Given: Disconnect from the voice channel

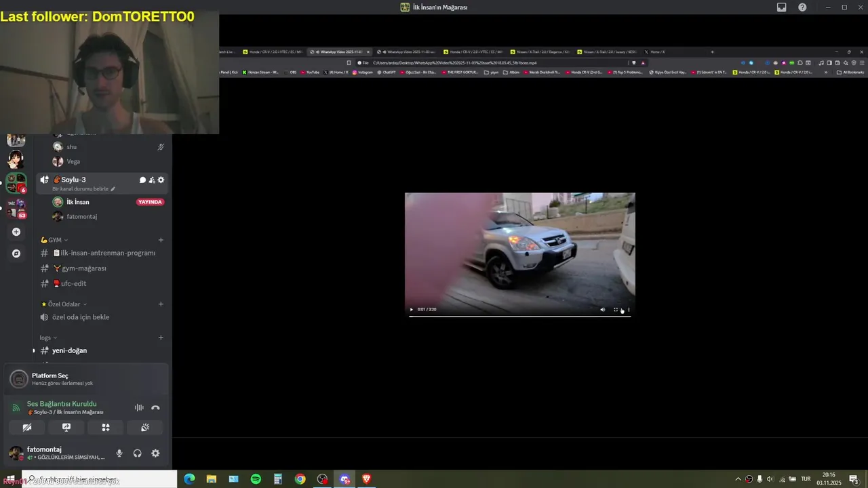Looking at the screenshot, I should click(x=155, y=407).
